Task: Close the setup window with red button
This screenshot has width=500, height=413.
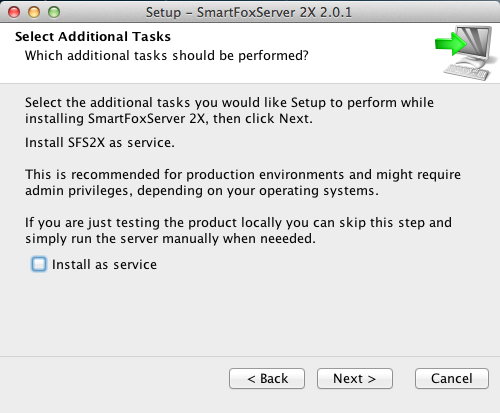Action: (14, 12)
